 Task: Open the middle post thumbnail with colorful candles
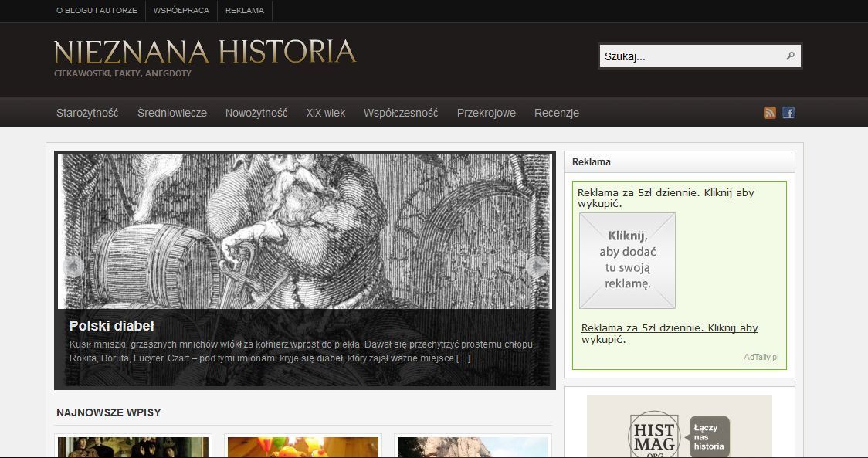pyautogui.click(x=303, y=447)
